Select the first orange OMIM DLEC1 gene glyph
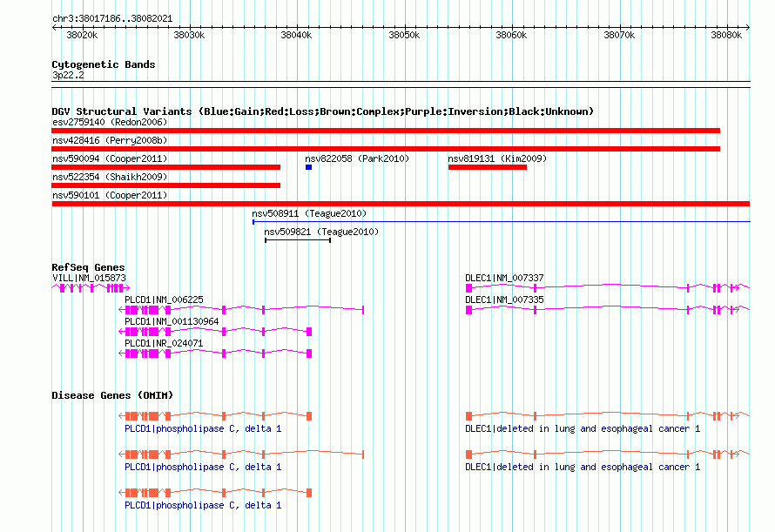This screenshot has height=532, width=775. pos(608,416)
